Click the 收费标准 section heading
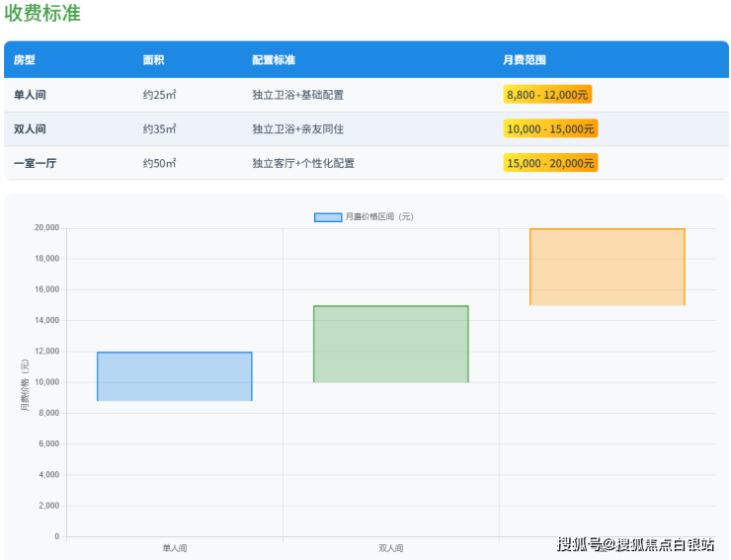Screen dimensions: 731x560 [x=42, y=14]
